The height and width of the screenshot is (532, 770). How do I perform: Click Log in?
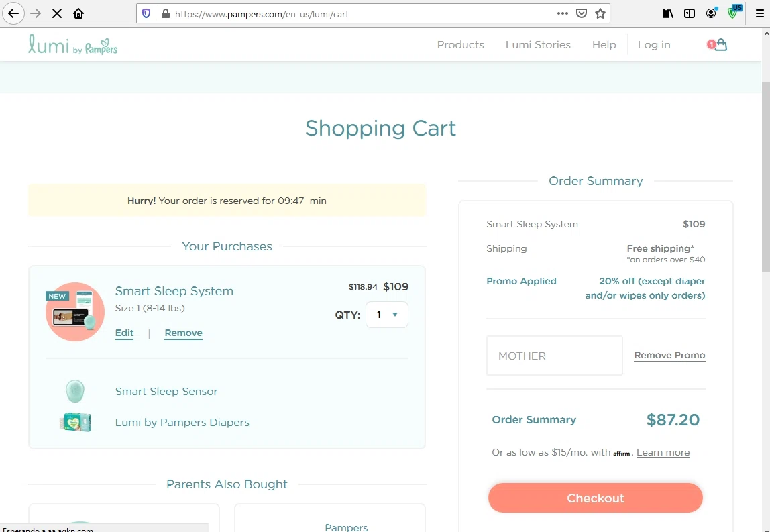tap(653, 45)
